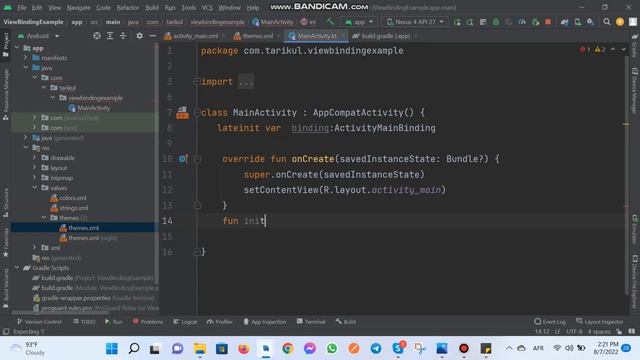Image resolution: width=640 pixels, height=360 pixels.
Task: Open the Build menu
Action: pos(152,7)
